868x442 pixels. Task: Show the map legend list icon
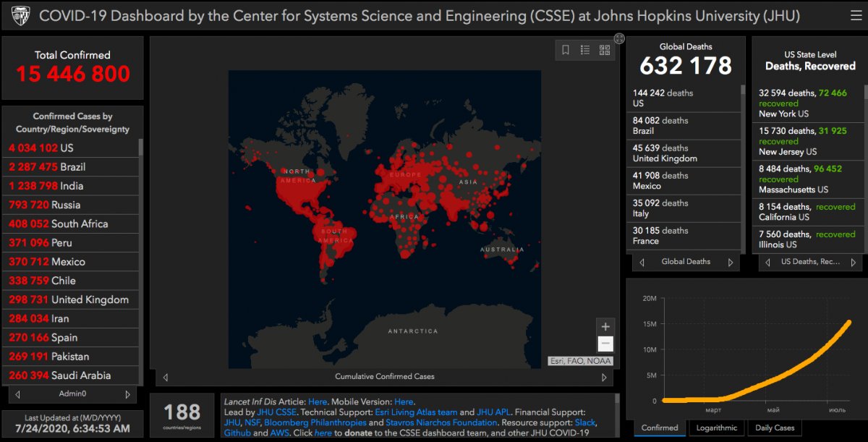(x=585, y=50)
